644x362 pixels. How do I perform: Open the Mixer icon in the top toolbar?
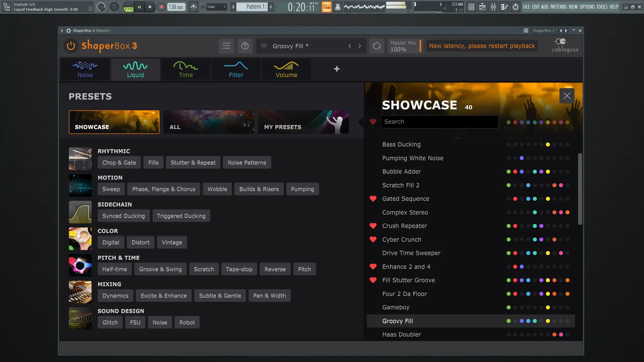point(493,7)
